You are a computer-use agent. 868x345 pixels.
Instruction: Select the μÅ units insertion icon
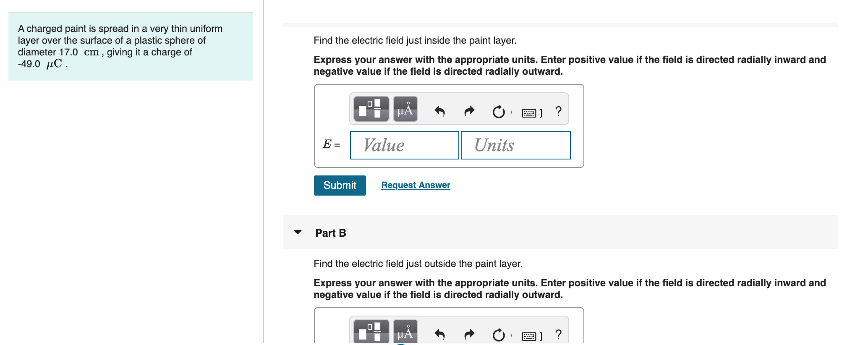point(404,110)
